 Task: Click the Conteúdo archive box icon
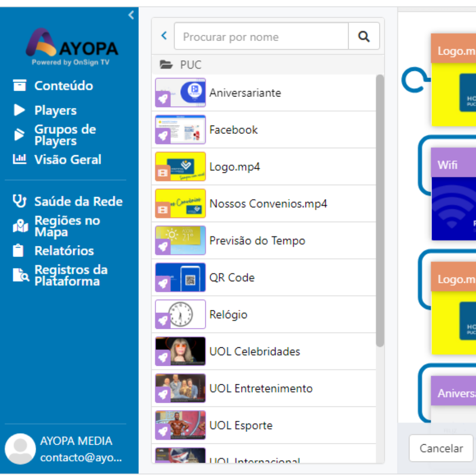coord(20,86)
